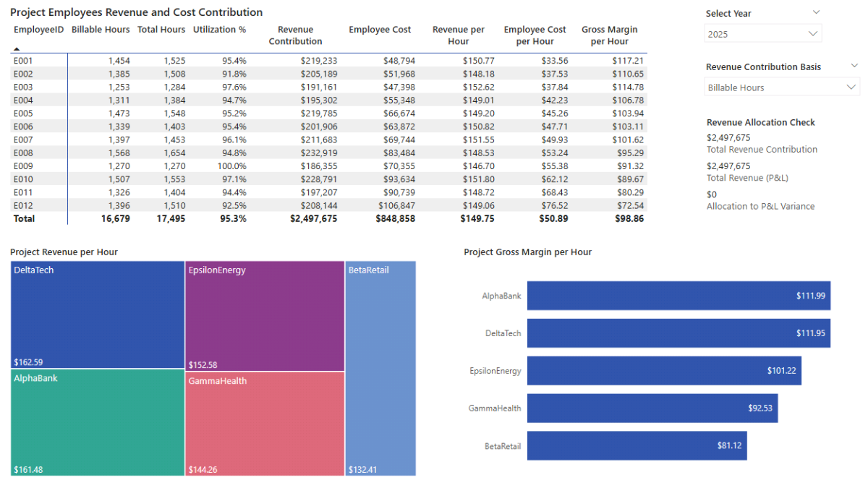Click the sort arrow under EmployeeID header
This screenshot has width=868, height=488.
point(17,48)
